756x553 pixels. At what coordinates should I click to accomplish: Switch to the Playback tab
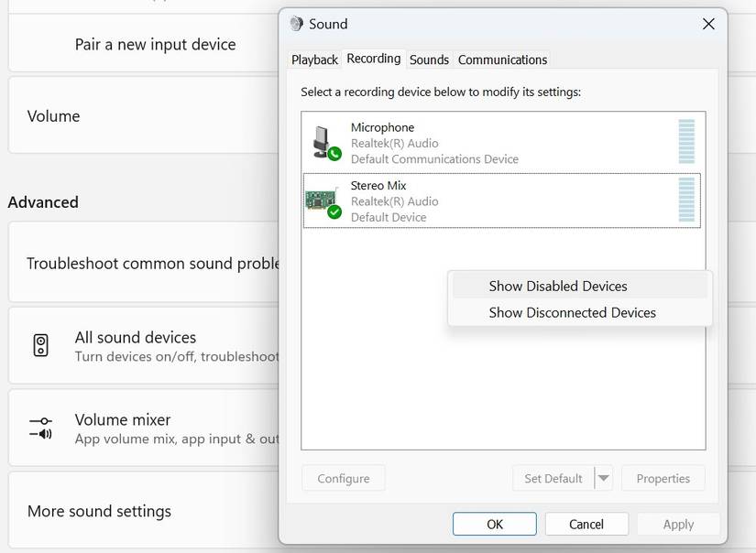314,59
